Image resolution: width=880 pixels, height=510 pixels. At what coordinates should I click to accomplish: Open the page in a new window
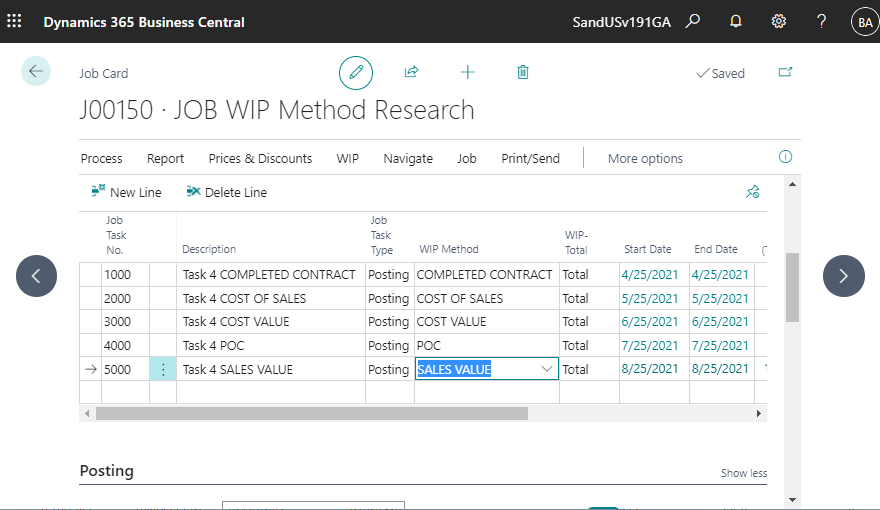point(785,72)
